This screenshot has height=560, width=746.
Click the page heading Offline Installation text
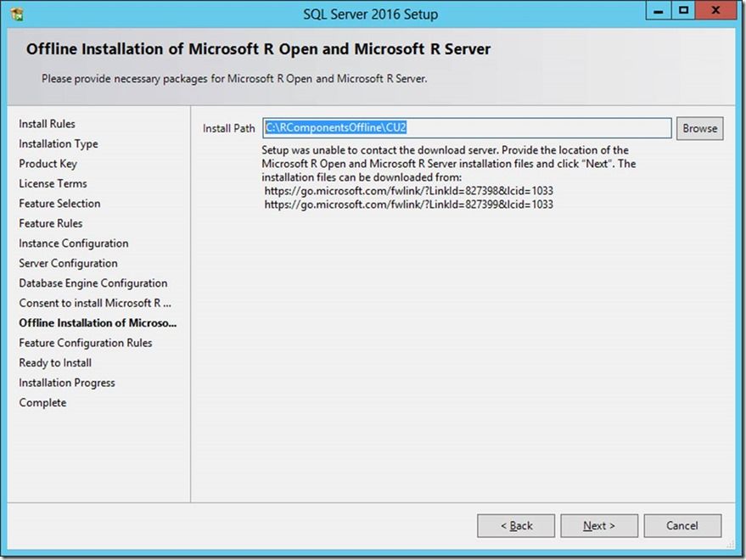[x=258, y=49]
